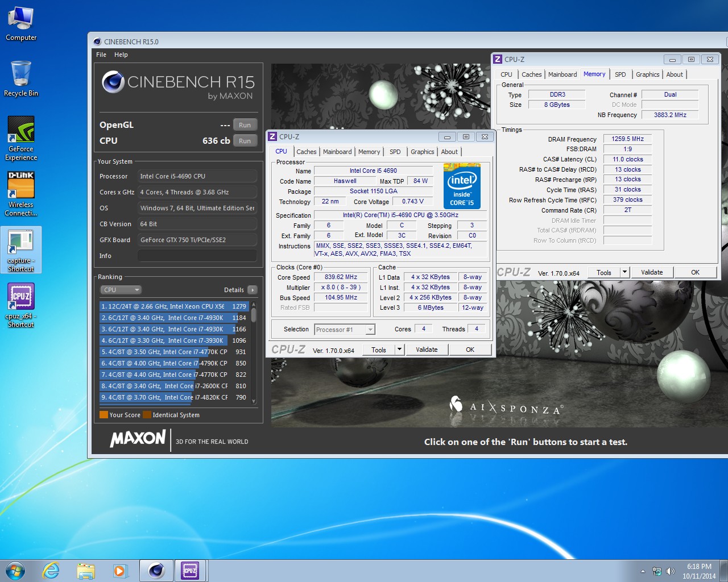
Task: Click Ranking list scroll down arrow
Action: pyautogui.click(x=254, y=401)
